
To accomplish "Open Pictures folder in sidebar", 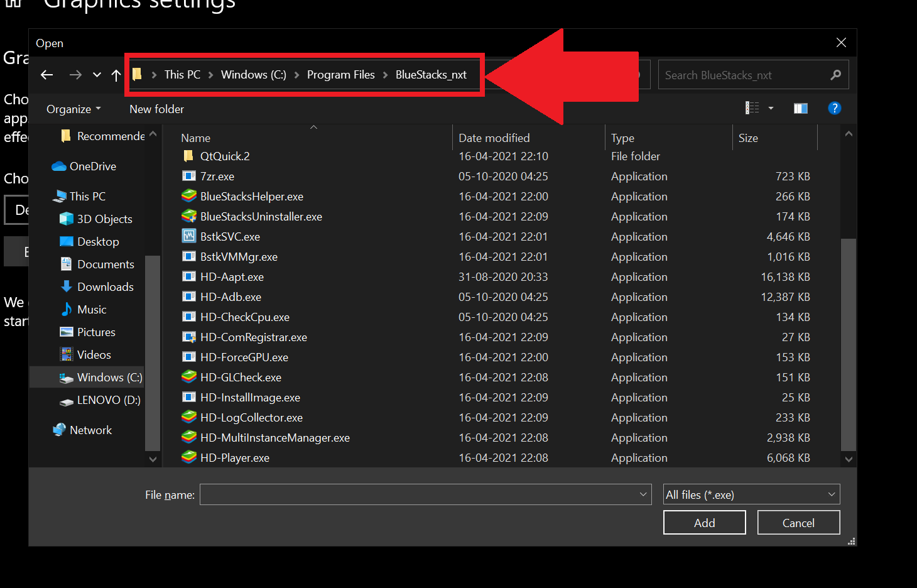I will (87, 332).
